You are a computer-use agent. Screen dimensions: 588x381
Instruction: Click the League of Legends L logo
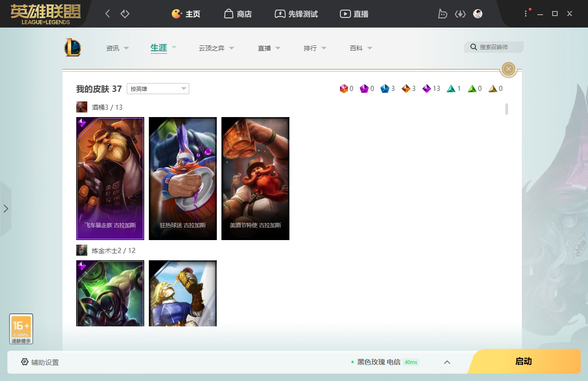click(73, 48)
